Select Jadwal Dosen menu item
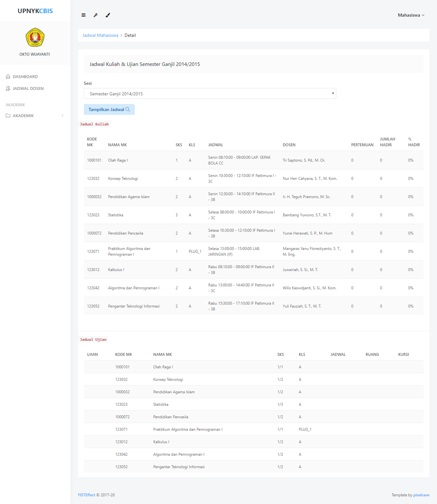Viewport: 437px width, 504px height. point(28,89)
